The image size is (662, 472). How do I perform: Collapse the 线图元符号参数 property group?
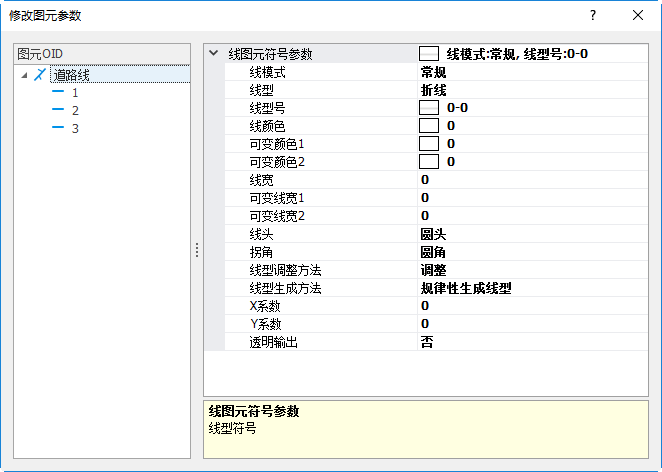[x=214, y=54]
